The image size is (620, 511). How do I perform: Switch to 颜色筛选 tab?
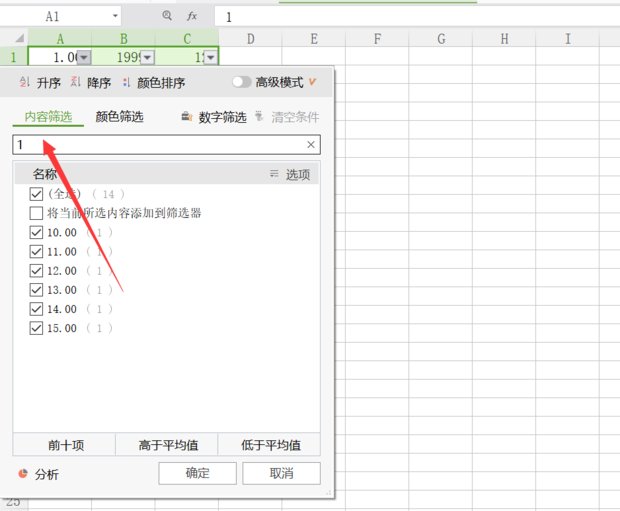coord(119,117)
